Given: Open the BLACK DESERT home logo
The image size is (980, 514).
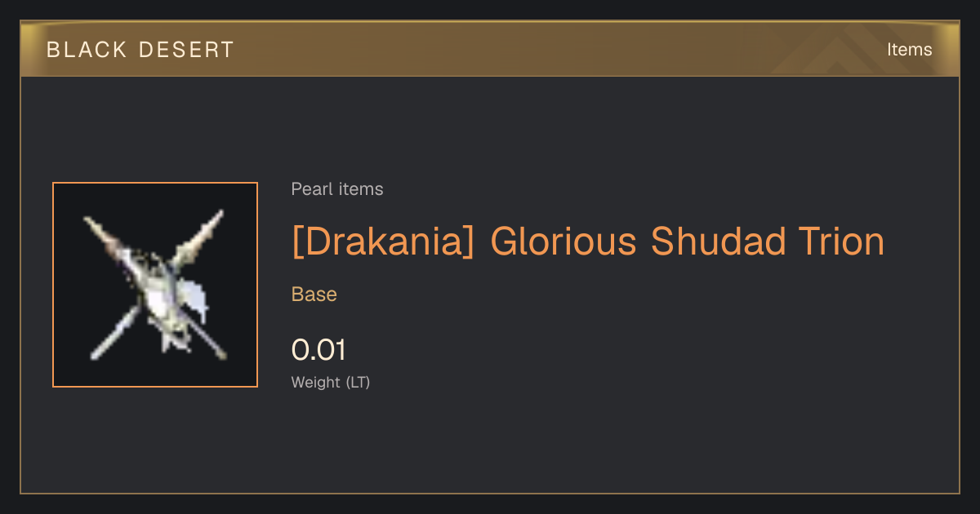Looking at the screenshot, I should coord(140,50).
